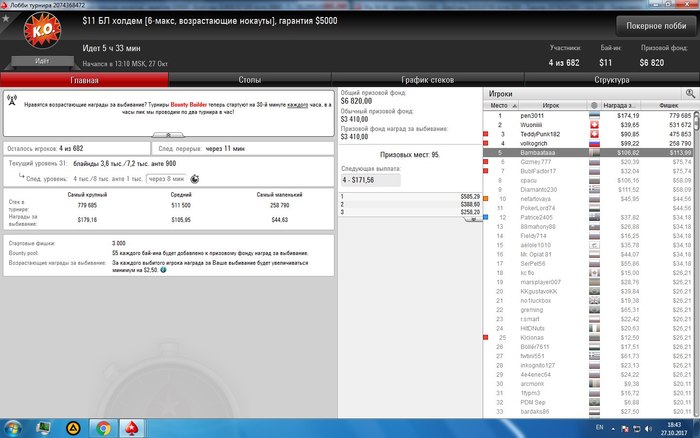The image size is (700, 438).
Task: Select player inkognito127 in list
Action: pyautogui.click(x=588, y=365)
